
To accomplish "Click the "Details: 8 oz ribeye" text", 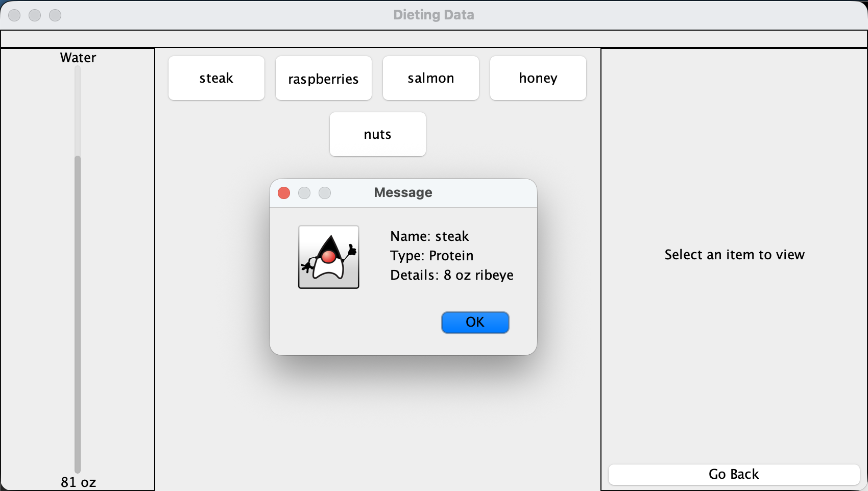I will [451, 275].
